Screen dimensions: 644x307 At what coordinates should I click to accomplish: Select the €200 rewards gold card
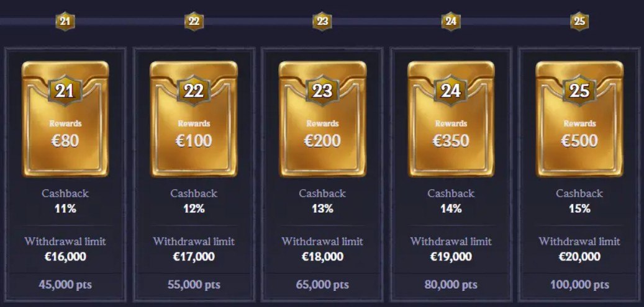tap(322, 119)
